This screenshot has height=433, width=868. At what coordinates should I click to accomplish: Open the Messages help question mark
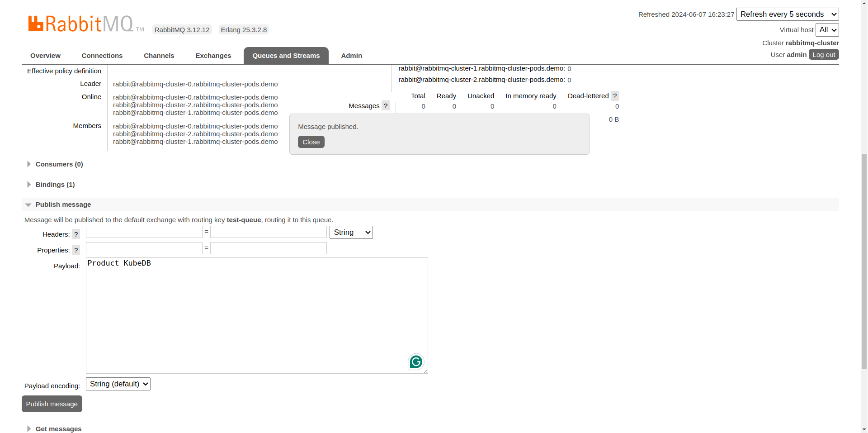click(386, 106)
